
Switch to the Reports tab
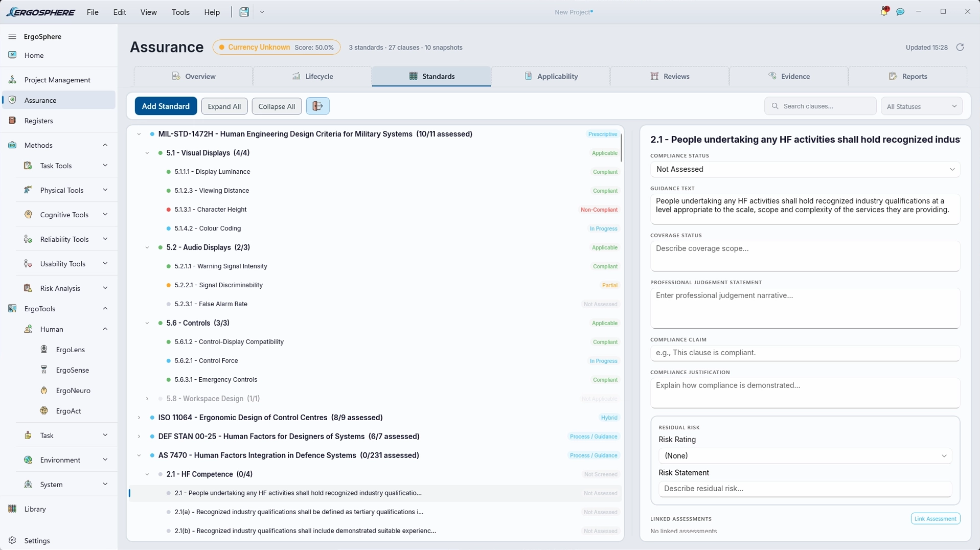pos(907,76)
